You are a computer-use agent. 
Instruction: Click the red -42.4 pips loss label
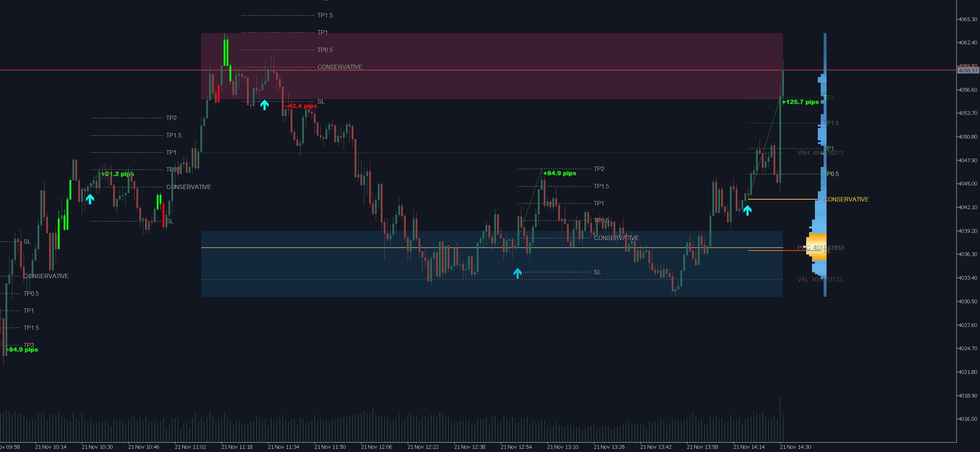(300, 106)
